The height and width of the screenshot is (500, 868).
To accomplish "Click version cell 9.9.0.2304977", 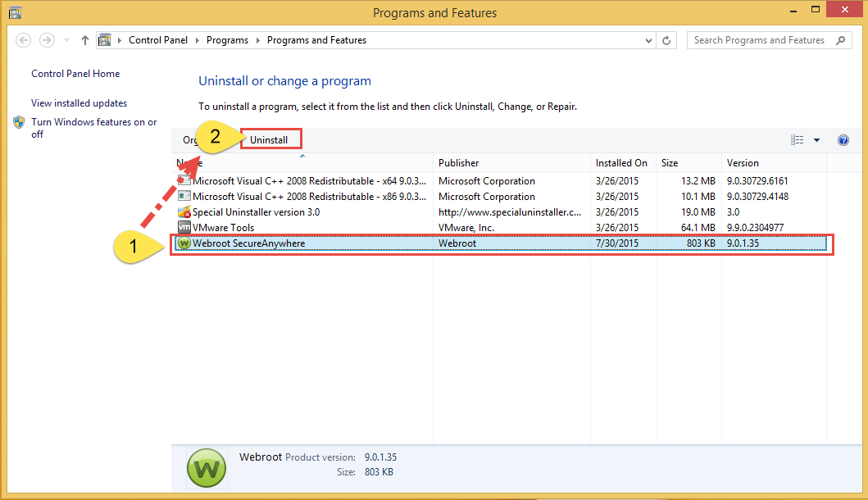I will coord(755,228).
